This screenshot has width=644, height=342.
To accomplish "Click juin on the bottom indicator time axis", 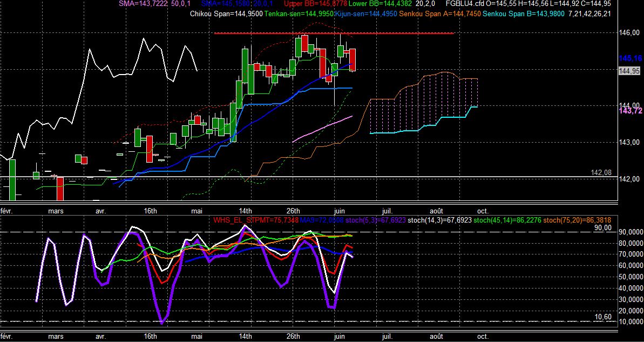I will coord(341,336).
